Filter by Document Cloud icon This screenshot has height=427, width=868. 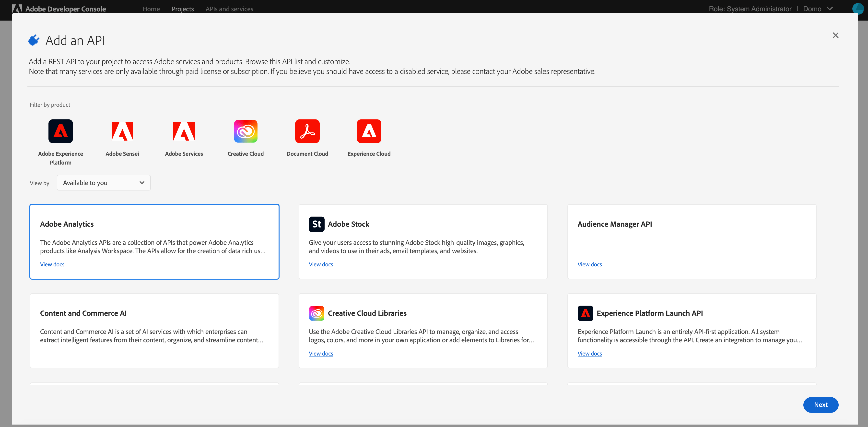(x=307, y=131)
